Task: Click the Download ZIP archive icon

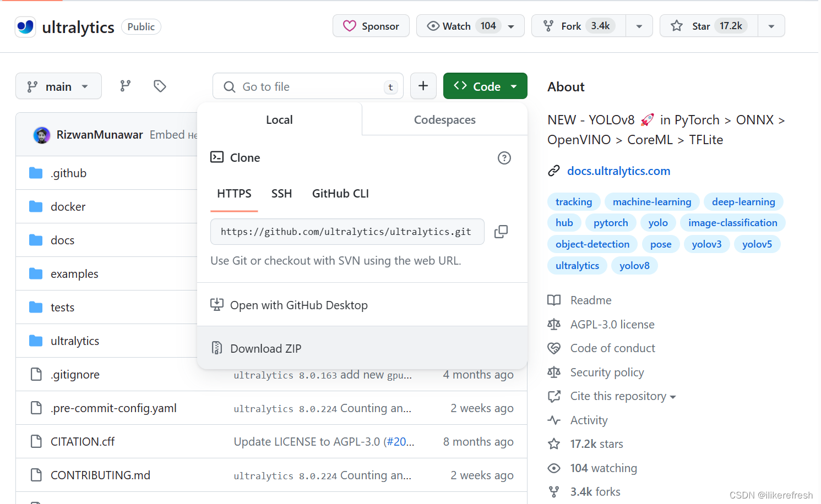Action: [217, 348]
